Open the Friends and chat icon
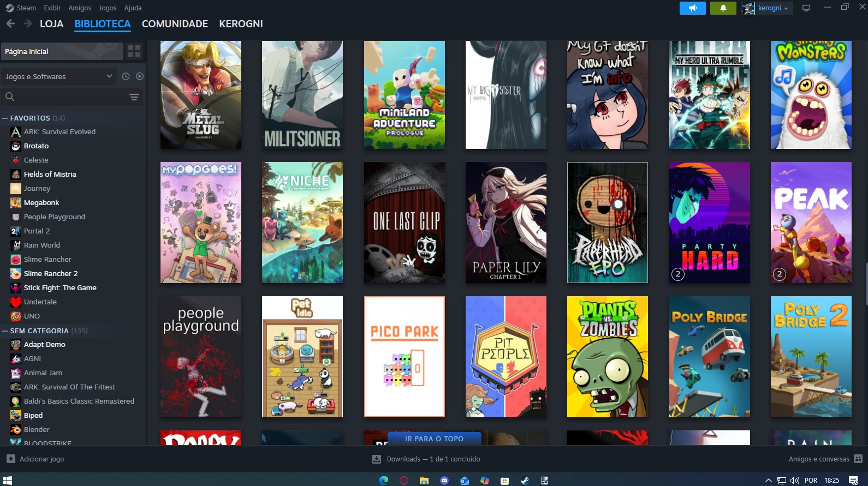This screenshot has width=868, height=486. pos(858,459)
